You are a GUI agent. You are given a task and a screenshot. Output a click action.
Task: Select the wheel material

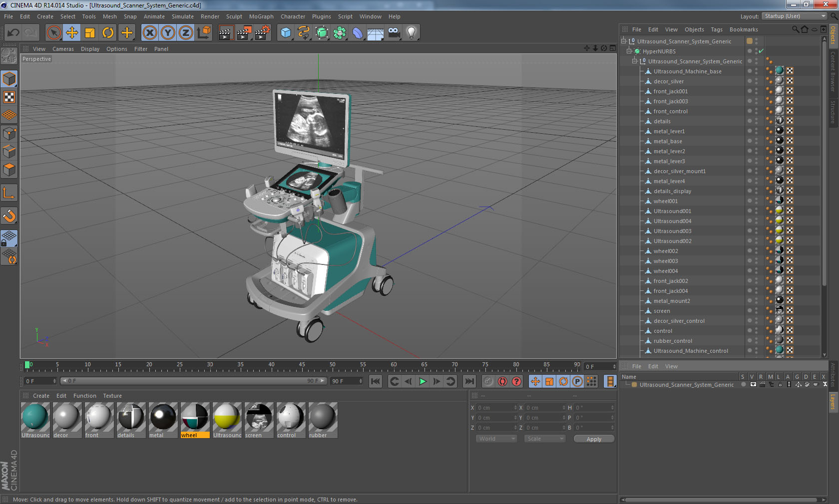coord(195,420)
